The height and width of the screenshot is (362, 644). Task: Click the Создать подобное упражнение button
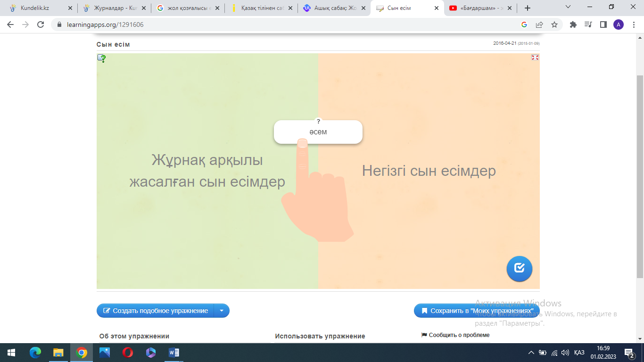[x=156, y=311]
